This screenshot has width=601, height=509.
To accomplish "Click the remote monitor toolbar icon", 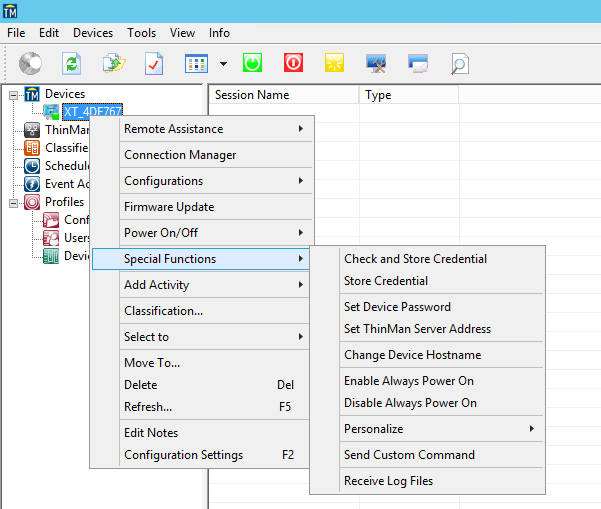I will [x=376, y=63].
